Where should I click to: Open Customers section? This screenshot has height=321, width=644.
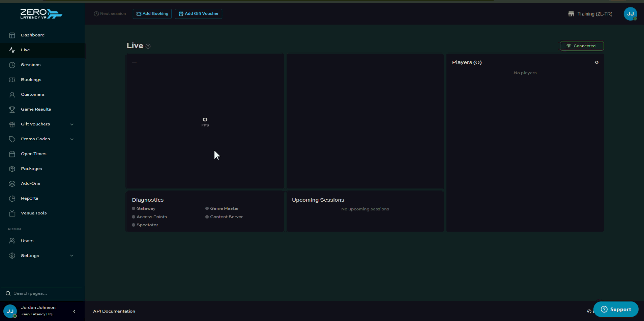click(x=33, y=94)
